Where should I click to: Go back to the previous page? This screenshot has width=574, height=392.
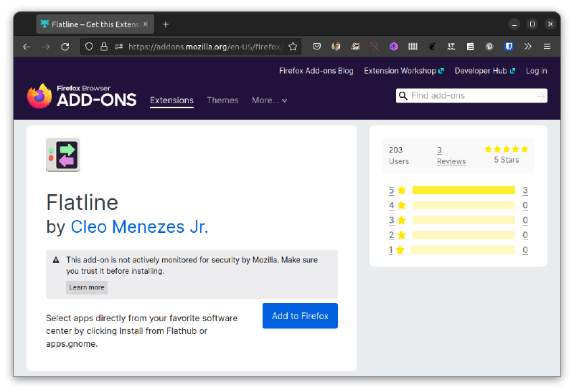[x=27, y=47]
